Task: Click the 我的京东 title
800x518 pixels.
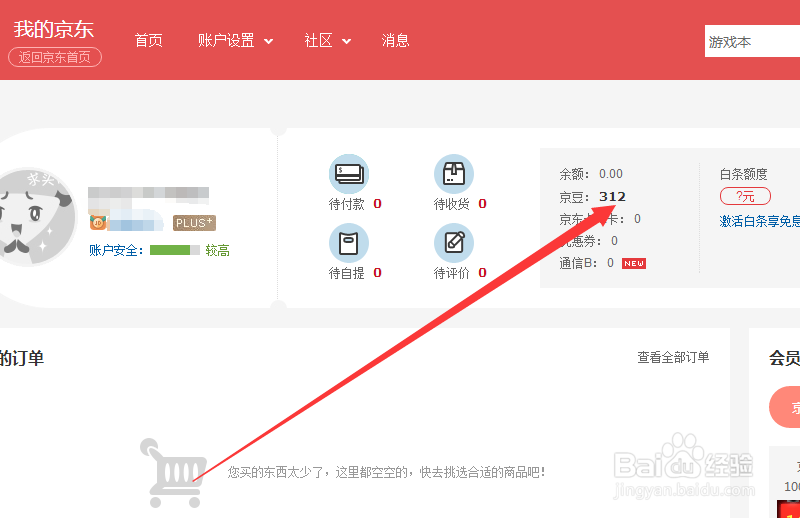Action: (x=54, y=29)
